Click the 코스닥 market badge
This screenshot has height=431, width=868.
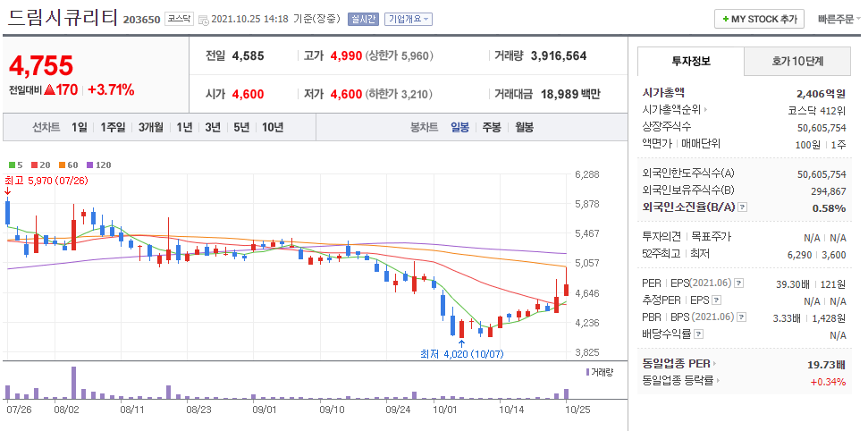click(179, 20)
